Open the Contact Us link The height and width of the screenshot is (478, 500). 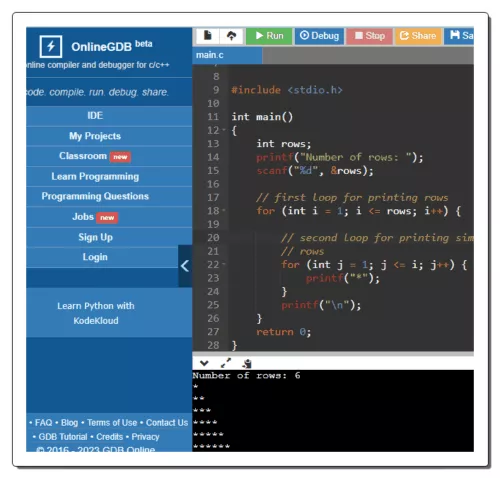(167, 423)
